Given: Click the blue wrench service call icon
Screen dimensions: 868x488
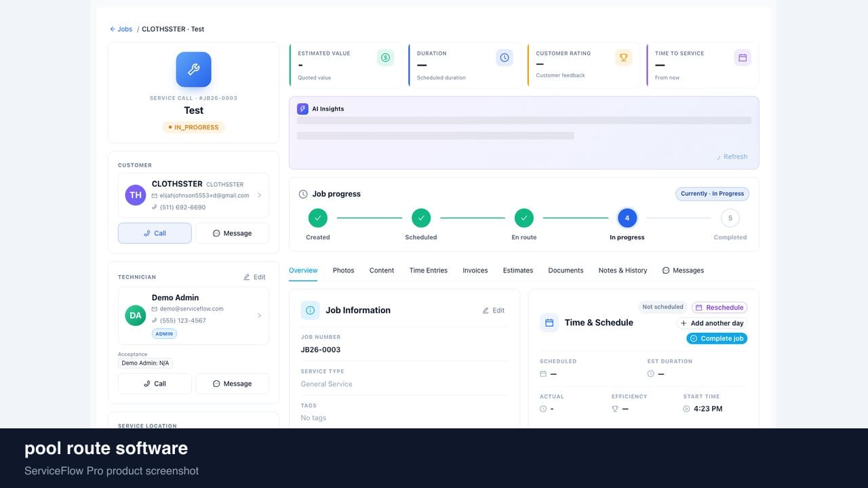Looking at the screenshot, I should [193, 69].
